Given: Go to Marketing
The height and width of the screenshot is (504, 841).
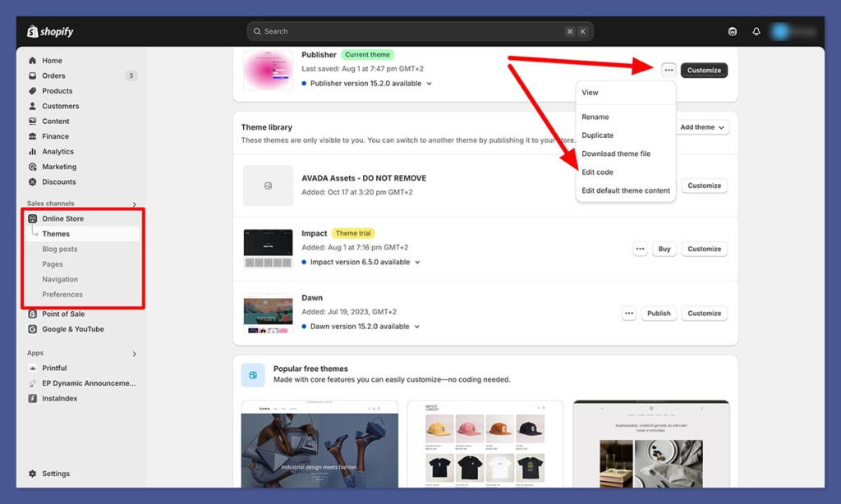Looking at the screenshot, I should 61,167.
